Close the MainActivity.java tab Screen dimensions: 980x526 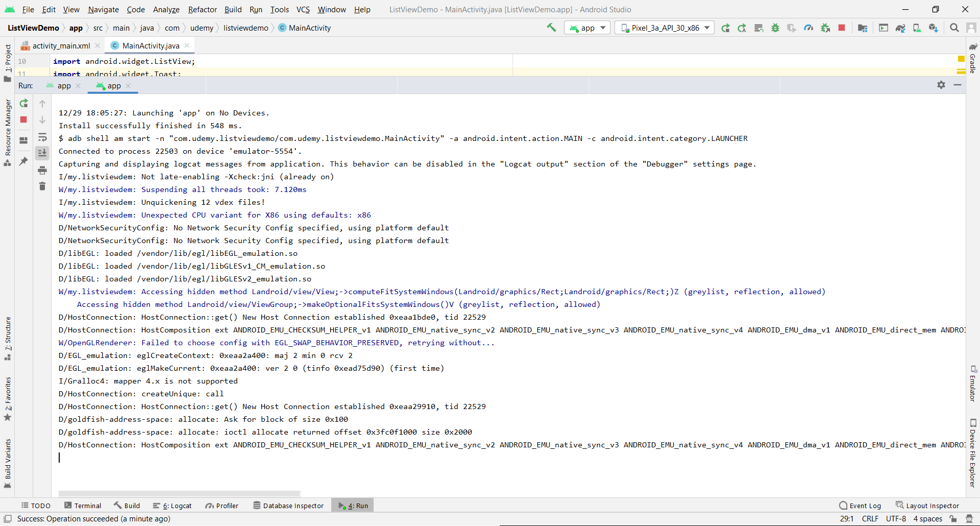[x=187, y=45]
